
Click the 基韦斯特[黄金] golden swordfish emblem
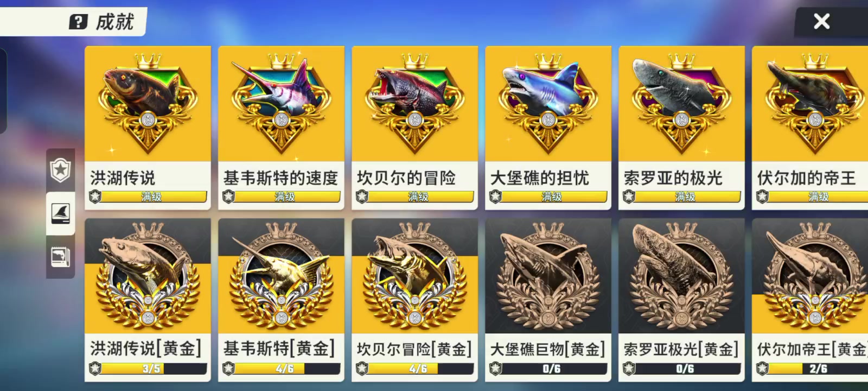(x=281, y=275)
